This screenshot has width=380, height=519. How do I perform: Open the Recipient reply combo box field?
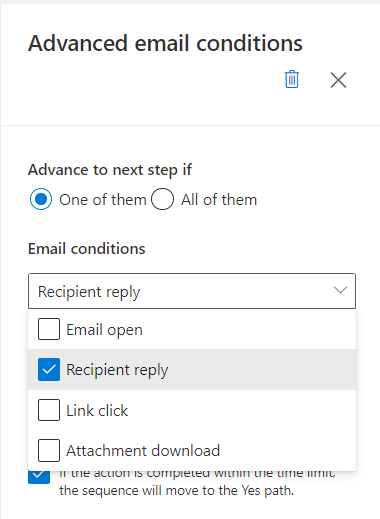[x=192, y=291]
